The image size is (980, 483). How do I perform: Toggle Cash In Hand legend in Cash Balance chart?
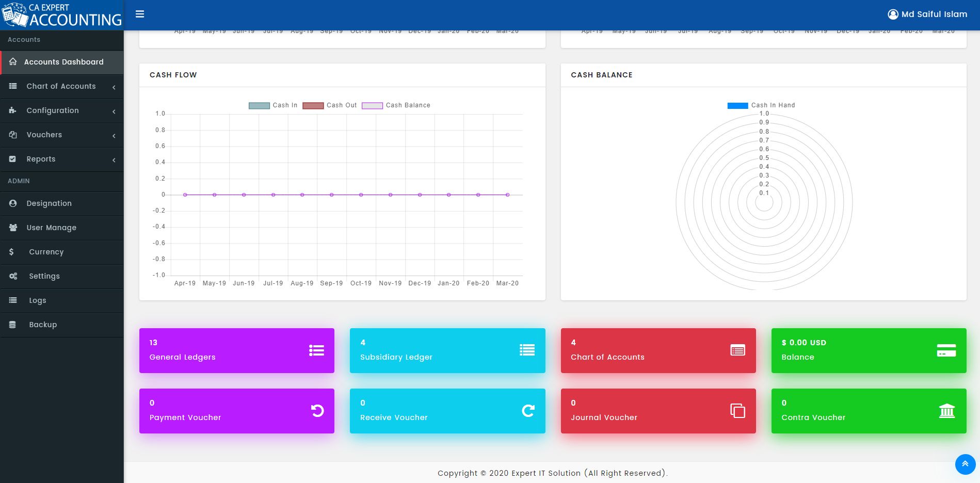click(761, 105)
